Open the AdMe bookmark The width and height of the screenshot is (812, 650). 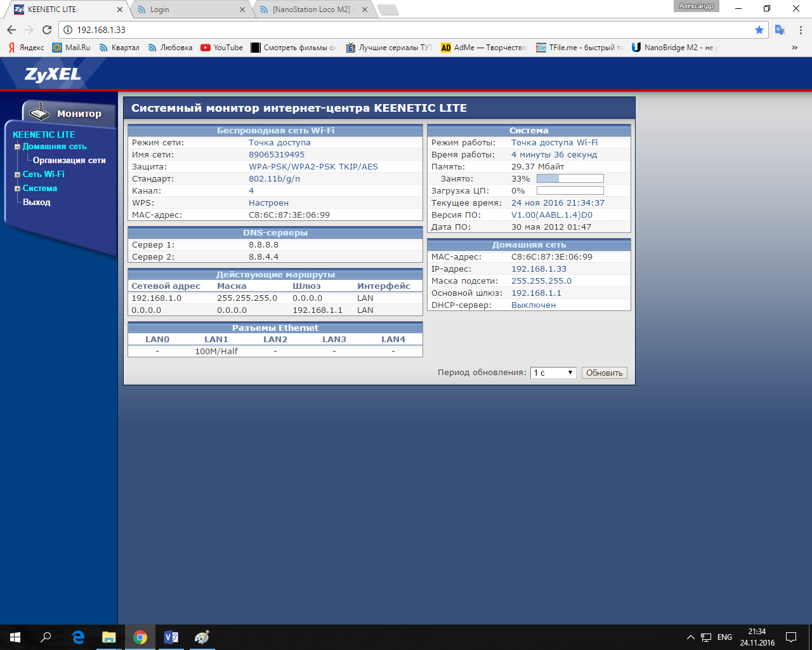pyautogui.click(x=483, y=48)
